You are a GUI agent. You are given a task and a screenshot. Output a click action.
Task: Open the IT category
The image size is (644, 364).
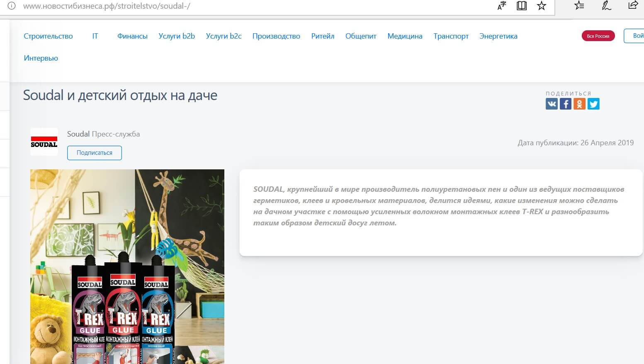tap(95, 36)
